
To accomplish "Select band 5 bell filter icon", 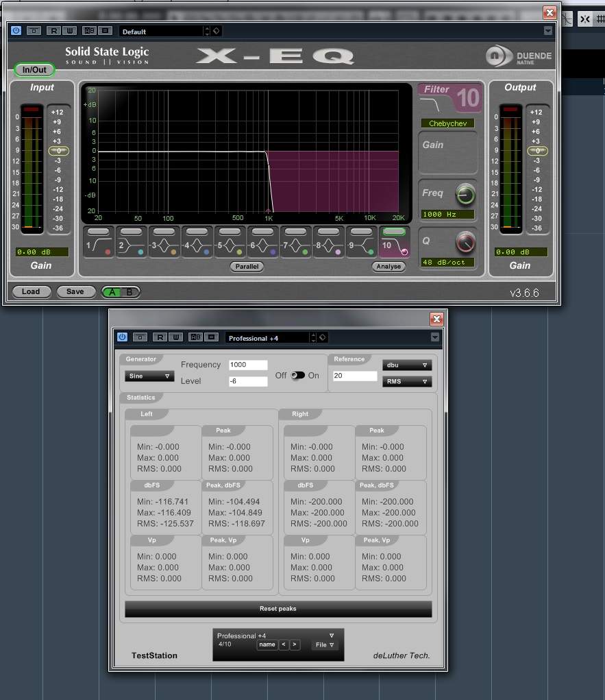I will click(x=230, y=246).
